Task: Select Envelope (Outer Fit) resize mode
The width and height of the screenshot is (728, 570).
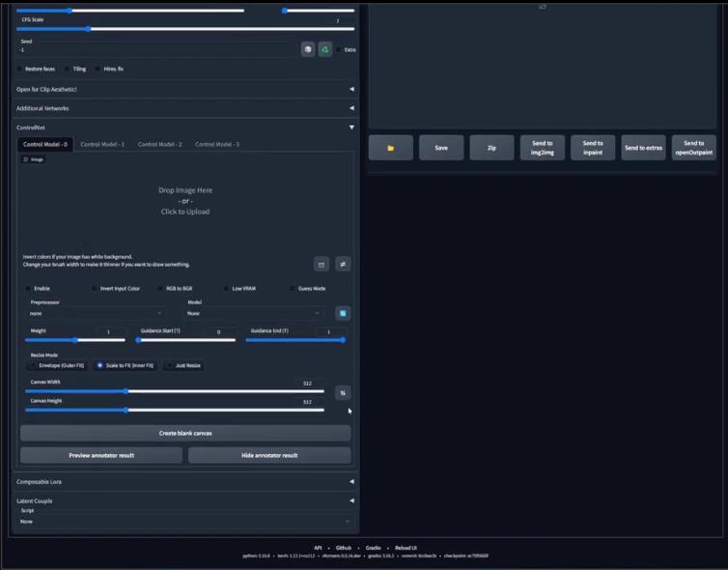Action: click(x=58, y=365)
